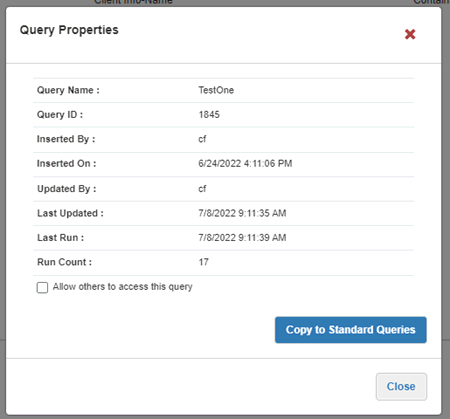
Task: Click the Query Name field label
Action: click(68, 90)
